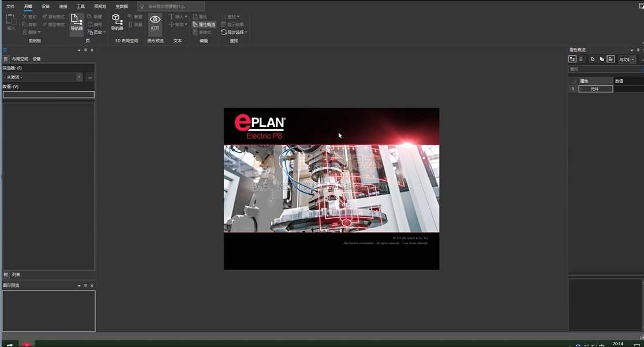Open the 文件 menu
Viewport: 644px width, 347px height.
click(x=10, y=6)
